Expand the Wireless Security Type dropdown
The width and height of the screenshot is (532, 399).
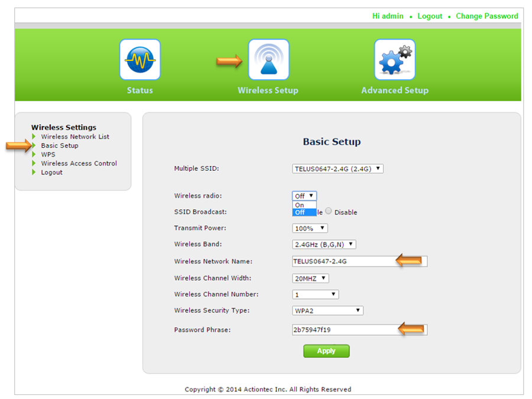point(327,311)
